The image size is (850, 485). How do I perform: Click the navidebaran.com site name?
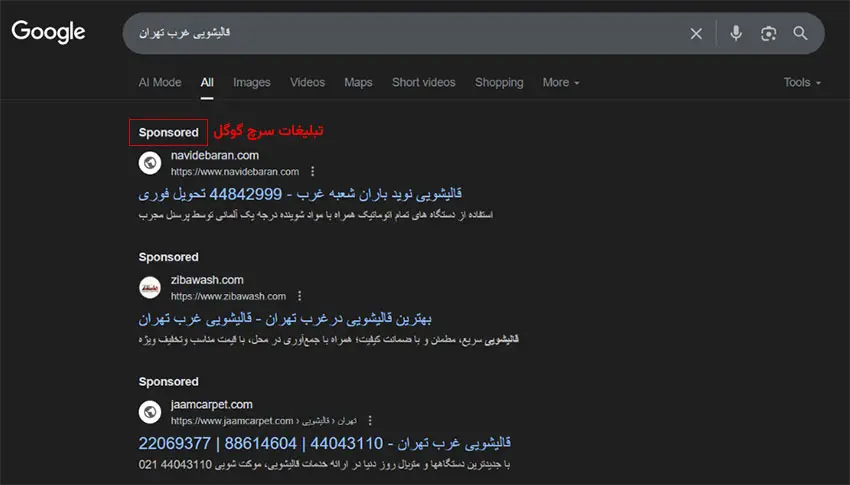[x=215, y=156]
